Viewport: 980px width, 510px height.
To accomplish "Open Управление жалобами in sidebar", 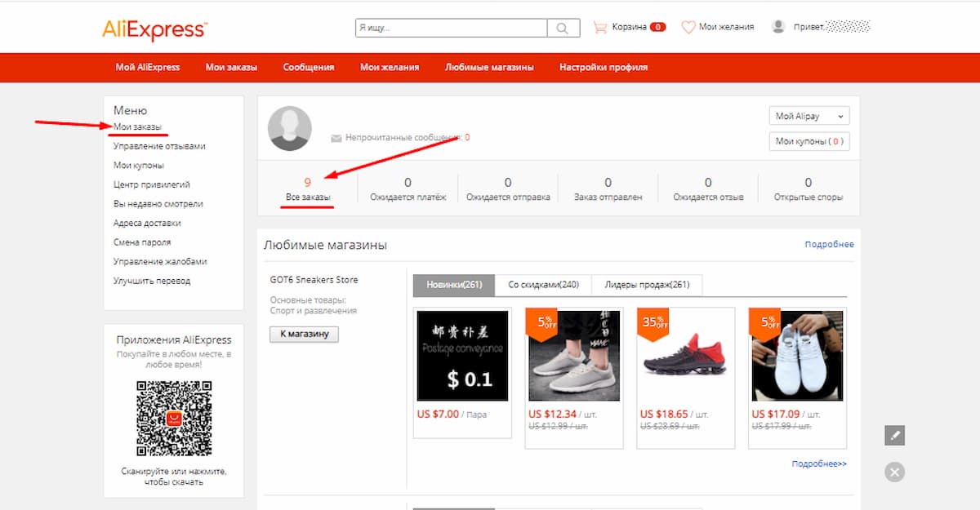I will (160, 261).
